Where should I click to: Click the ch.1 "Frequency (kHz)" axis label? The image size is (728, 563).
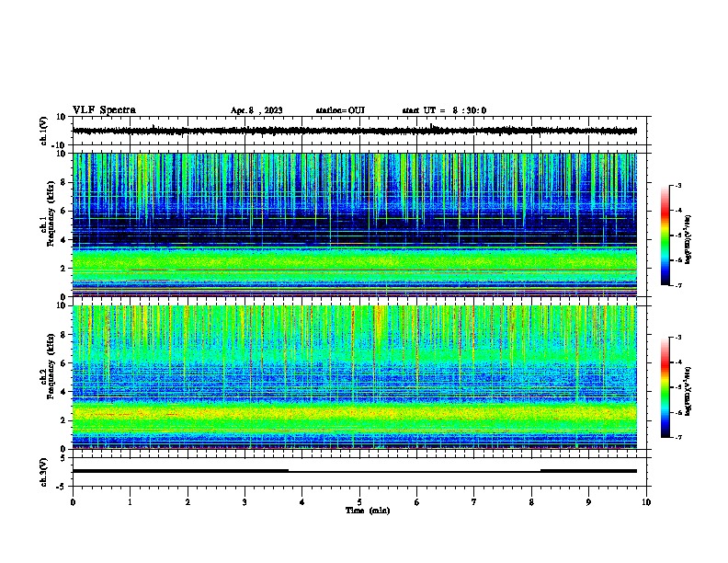tap(51, 213)
